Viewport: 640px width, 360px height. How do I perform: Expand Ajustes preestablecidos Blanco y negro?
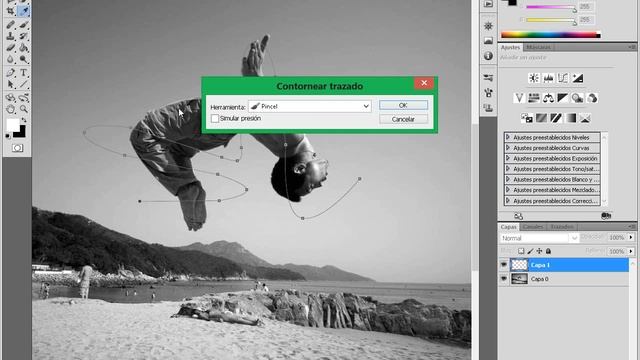[508, 179]
